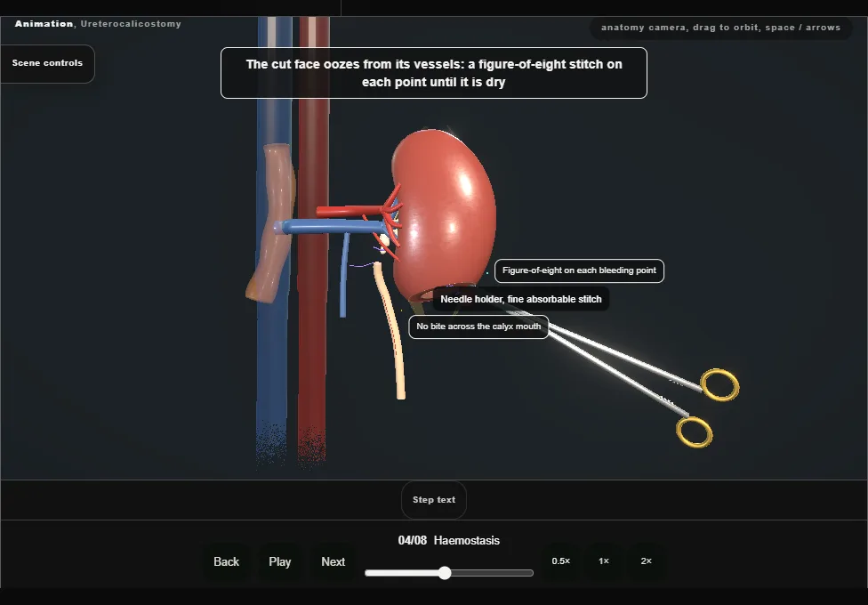Image resolution: width=868 pixels, height=605 pixels.
Task: Click the 'Animation, Ureterocalicostomy' title
Action: (98, 24)
